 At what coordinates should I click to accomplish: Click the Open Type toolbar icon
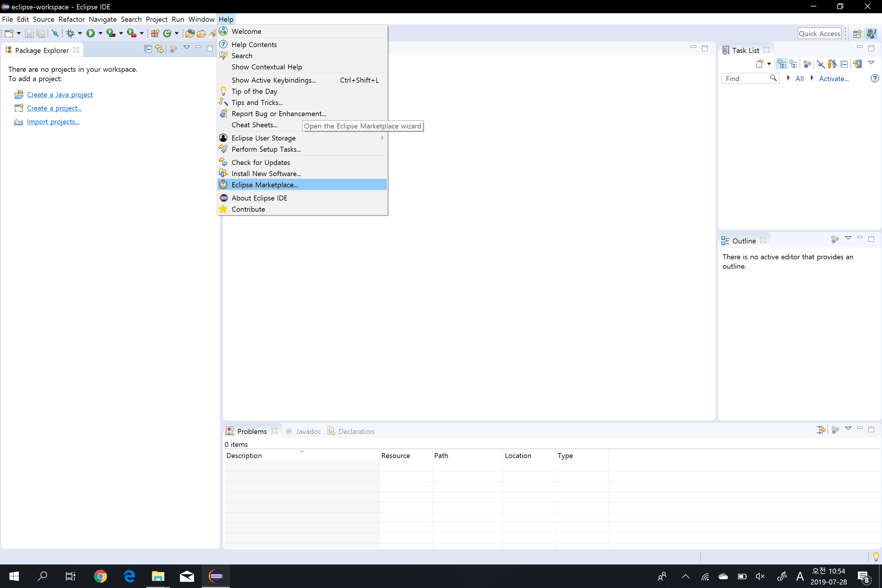click(190, 34)
